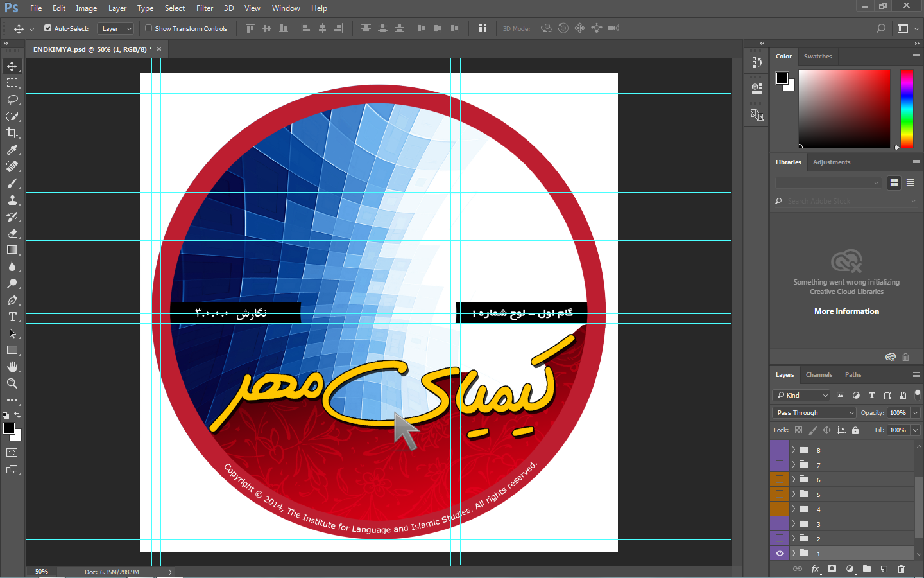Select the Horizontal Type tool
The height and width of the screenshot is (578, 924).
[12, 317]
